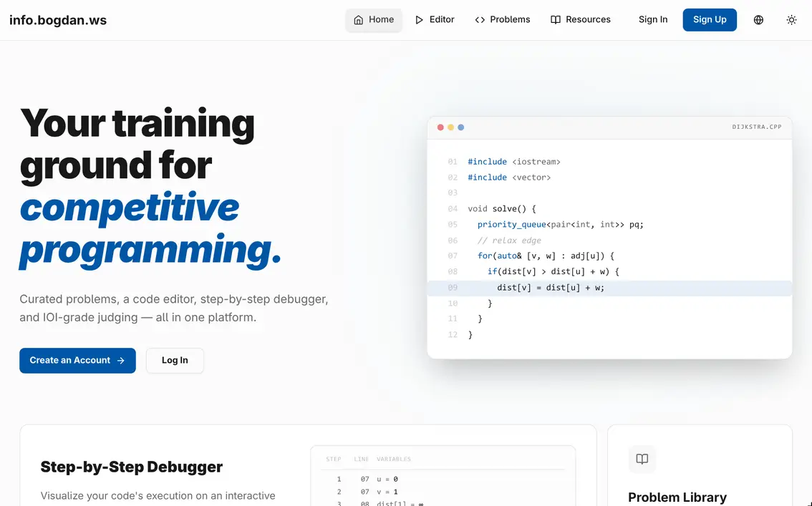
Task: Click the '#include <vector>' code line
Action: 509,177
